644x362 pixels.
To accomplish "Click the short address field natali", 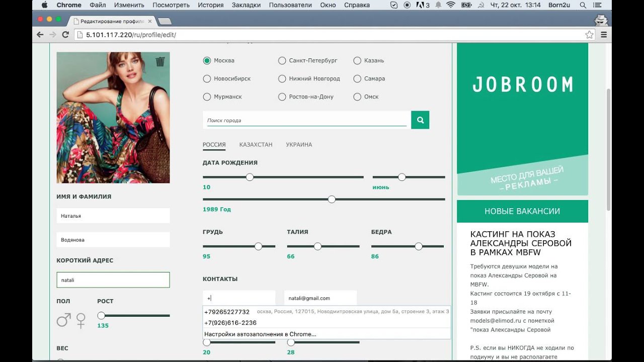I will [113, 280].
